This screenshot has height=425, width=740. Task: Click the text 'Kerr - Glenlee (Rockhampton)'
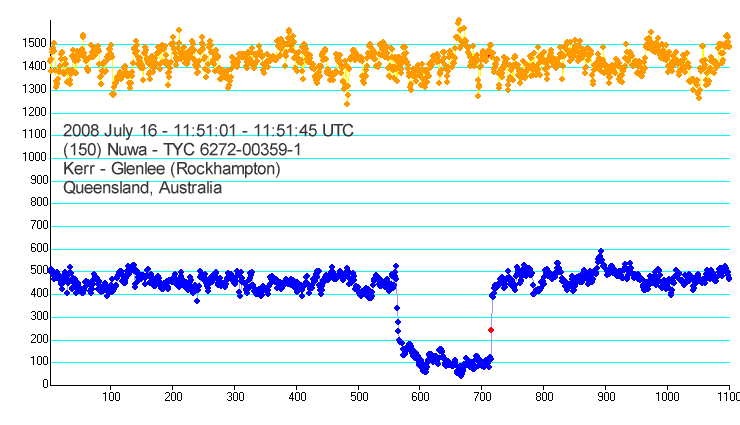(x=172, y=169)
